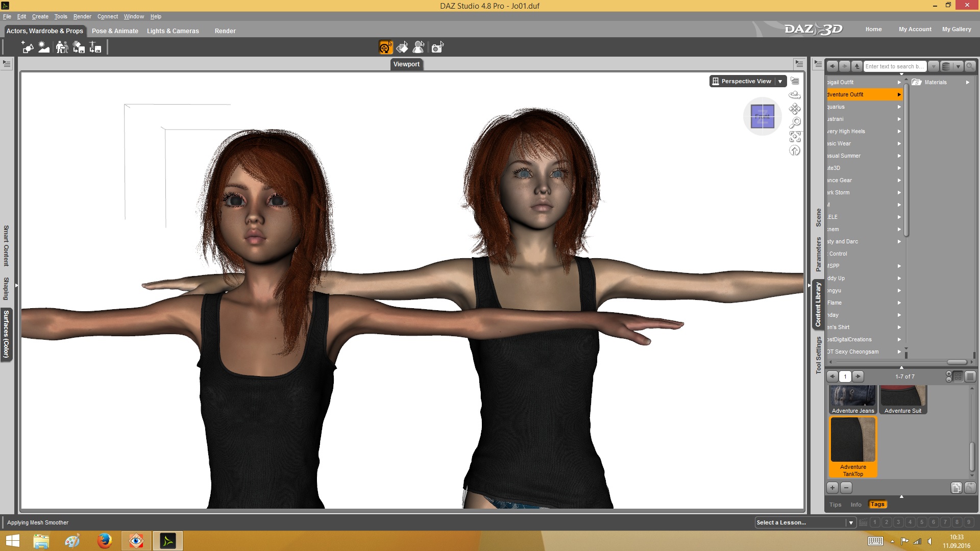Click the My Account link

(915, 29)
